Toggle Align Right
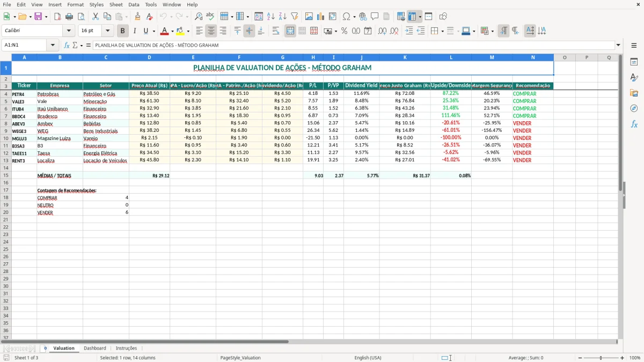644x362 pixels. coord(223,31)
